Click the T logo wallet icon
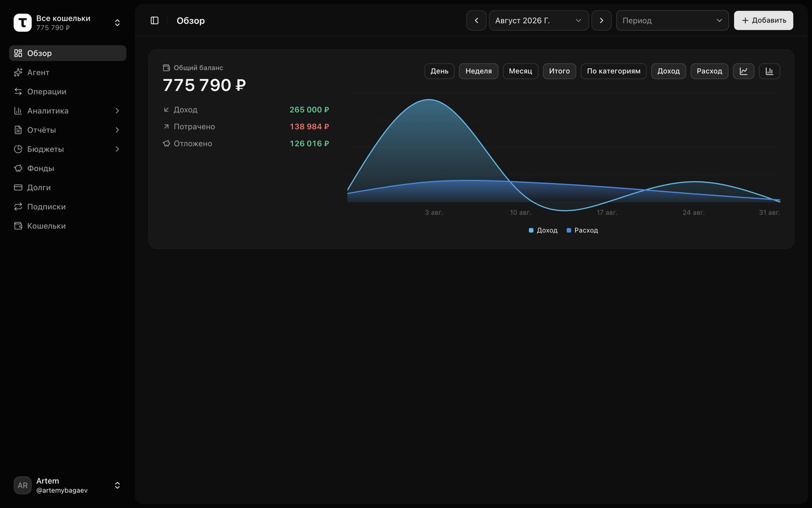This screenshot has width=812, height=508. point(22,22)
